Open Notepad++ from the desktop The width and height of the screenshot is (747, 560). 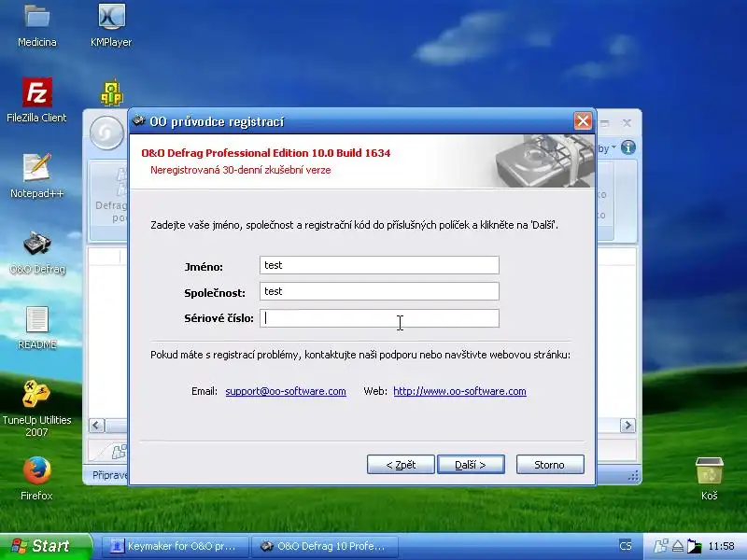36,168
